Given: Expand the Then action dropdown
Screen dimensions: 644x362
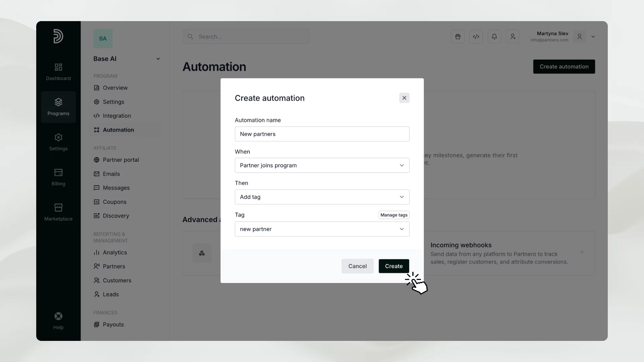Looking at the screenshot, I should pos(322,197).
